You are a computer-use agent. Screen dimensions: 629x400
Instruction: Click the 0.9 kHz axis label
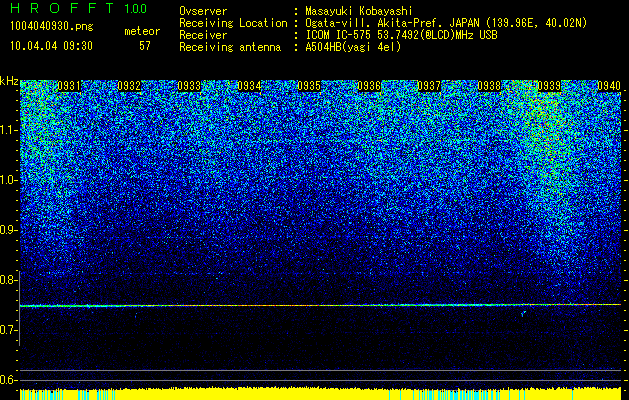[8, 230]
